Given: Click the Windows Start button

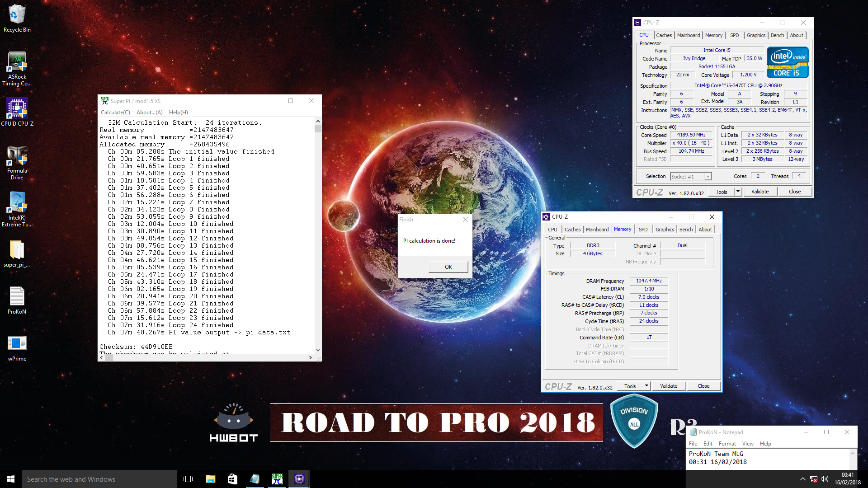Looking at the screenshot, I should (x=11, y=479).
